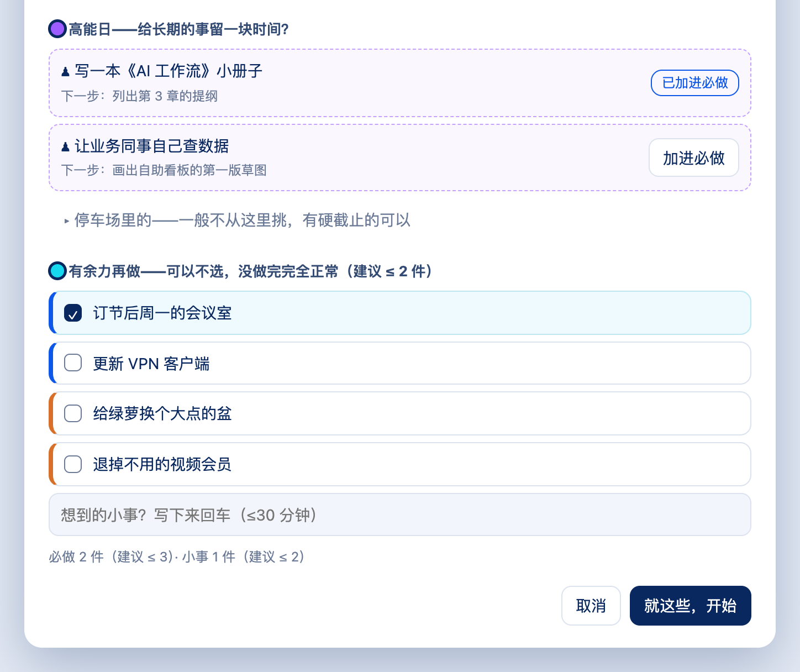Add 让业务同事自己查数据 via 加进必做
The image size is (800, 672).
(x=693, y=158)
